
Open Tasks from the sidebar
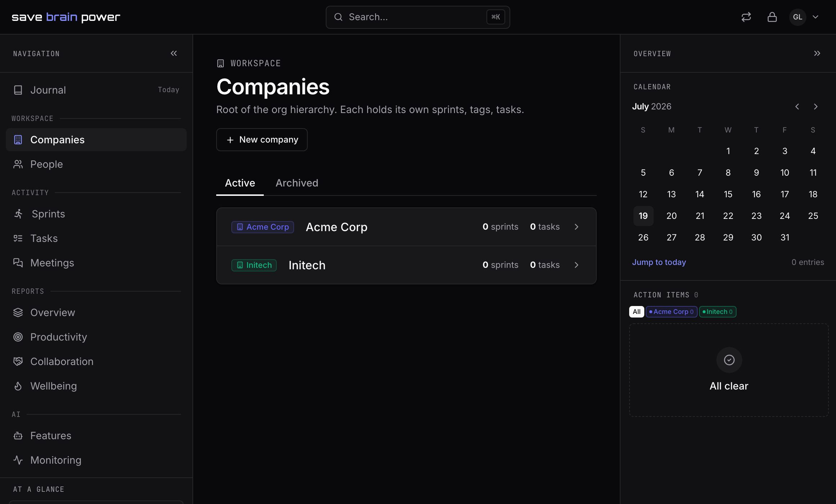tap(96, 238)
